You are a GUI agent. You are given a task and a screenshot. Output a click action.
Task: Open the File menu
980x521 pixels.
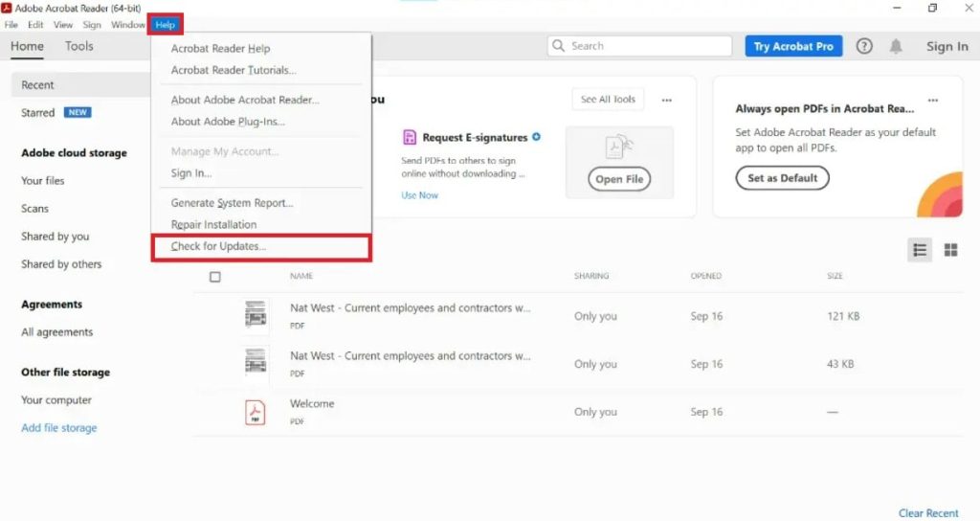tap(11, 25)
